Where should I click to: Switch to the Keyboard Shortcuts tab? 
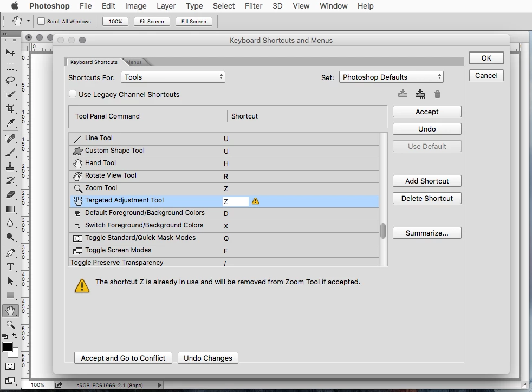tap(94, 62)
